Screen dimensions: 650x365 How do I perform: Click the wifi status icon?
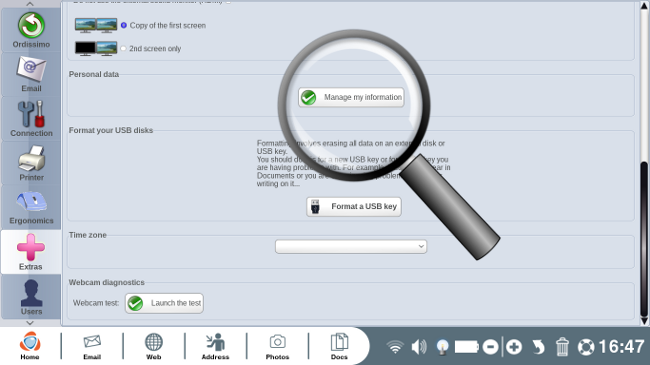click(395, 347)
